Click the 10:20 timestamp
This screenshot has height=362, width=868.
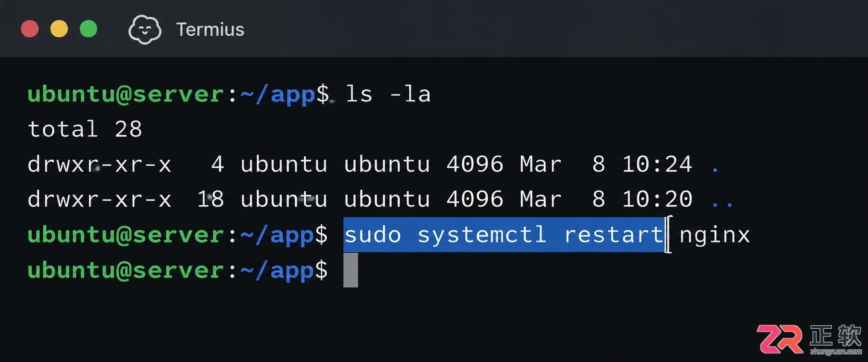click(657, 199)
